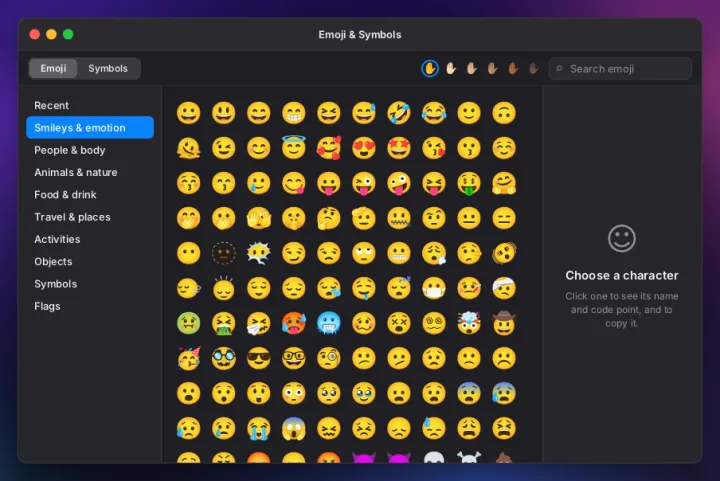Select the light skin tone hand
720x481 pixels.
(451, 68)
